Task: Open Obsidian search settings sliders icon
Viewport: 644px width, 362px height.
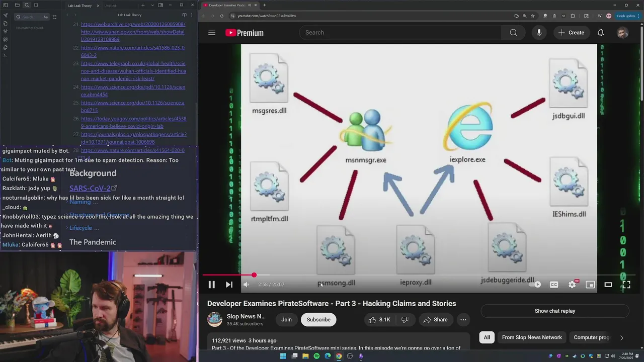Action: [x=54, y=17]
